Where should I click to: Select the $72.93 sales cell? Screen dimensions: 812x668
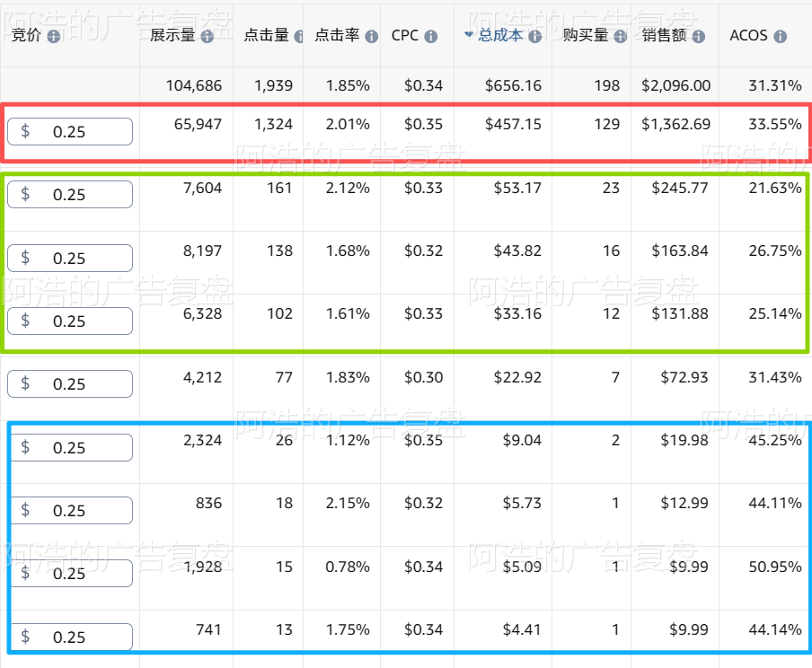point(684,377)
